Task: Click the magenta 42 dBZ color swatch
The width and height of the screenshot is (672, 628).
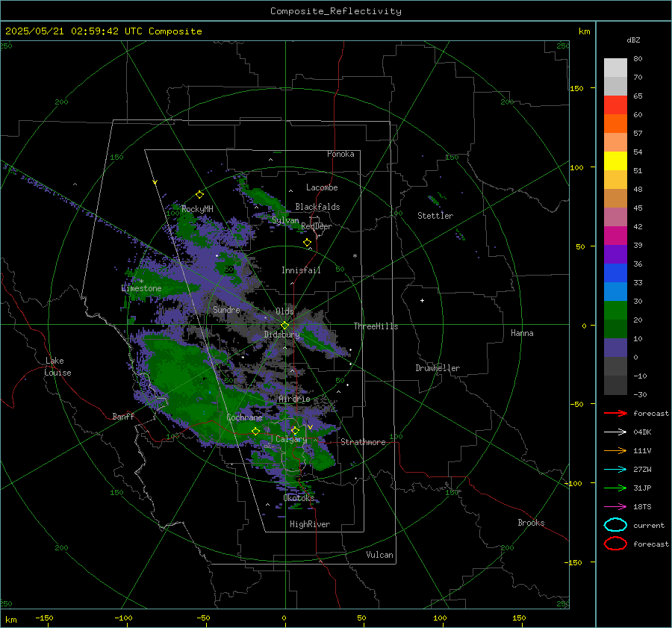Action: coord(615,236)
